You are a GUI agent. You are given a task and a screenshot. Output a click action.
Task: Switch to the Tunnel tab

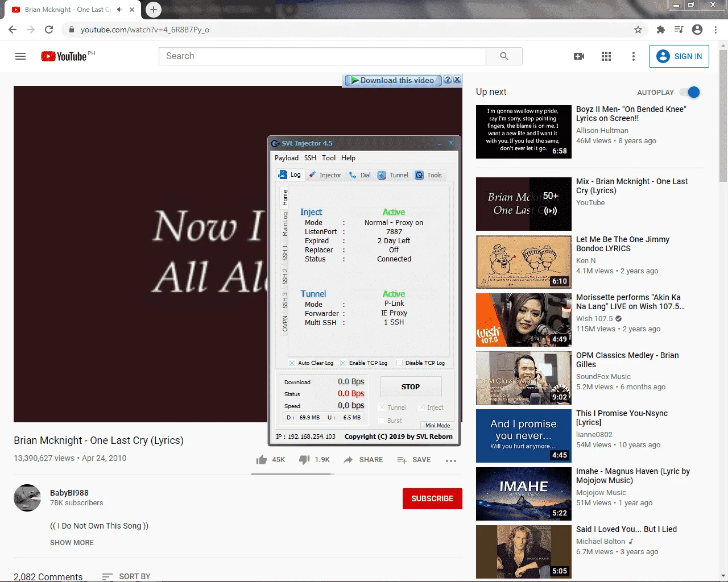pyautogui.click(x=393, y=175)
